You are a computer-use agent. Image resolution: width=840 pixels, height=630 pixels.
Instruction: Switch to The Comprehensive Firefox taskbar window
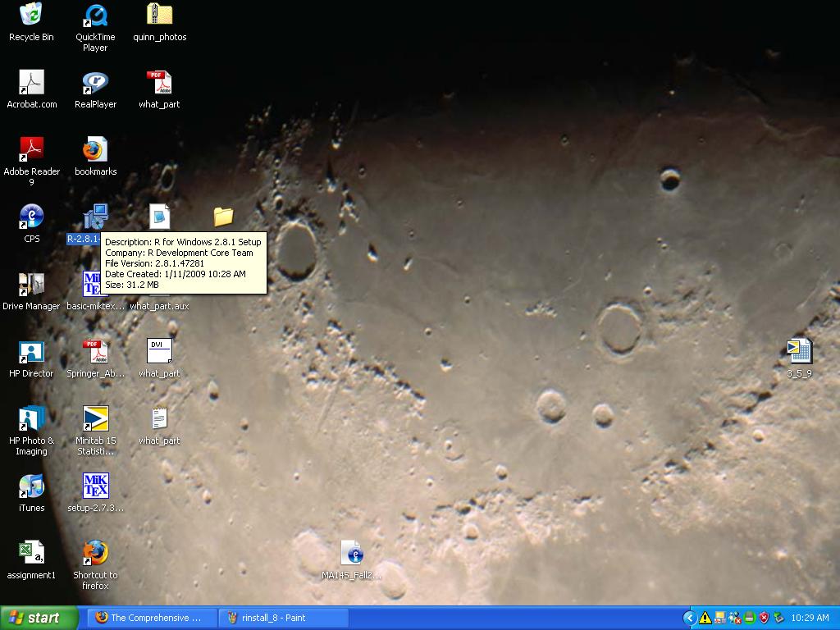pos(152,618)
